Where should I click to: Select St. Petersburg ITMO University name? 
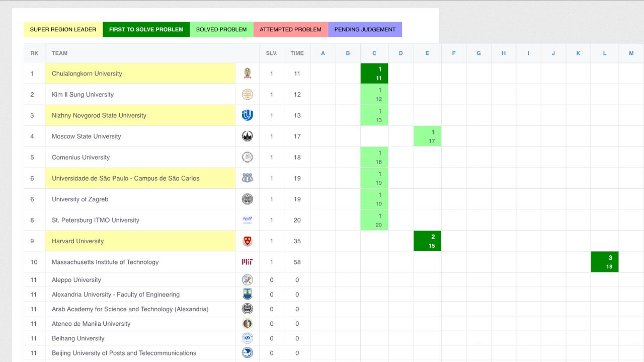point(96,220)
